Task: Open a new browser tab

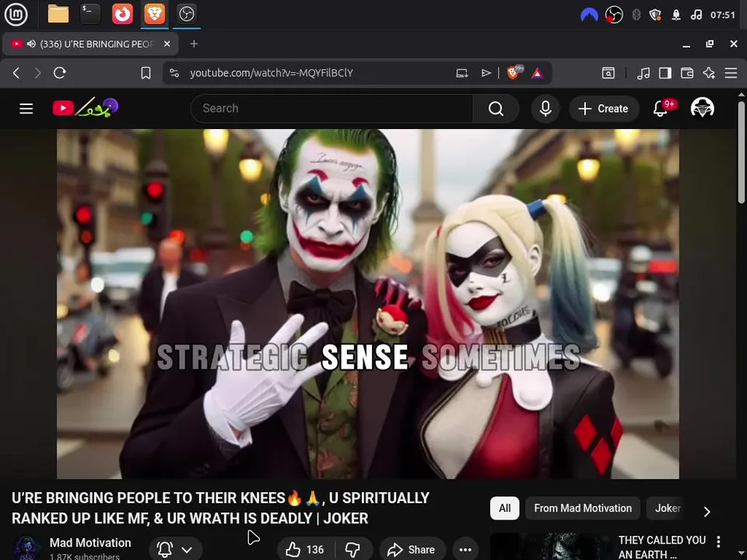Action: coord(194,44)
